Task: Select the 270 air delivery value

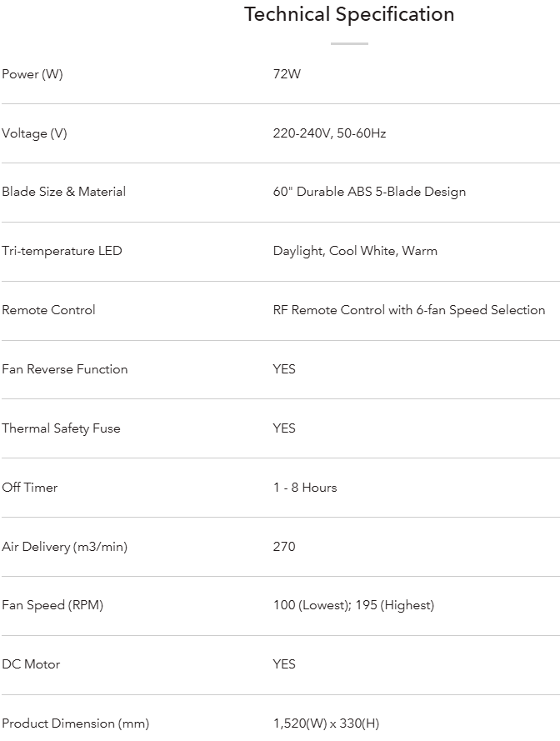Action: [x=284, y=547]
